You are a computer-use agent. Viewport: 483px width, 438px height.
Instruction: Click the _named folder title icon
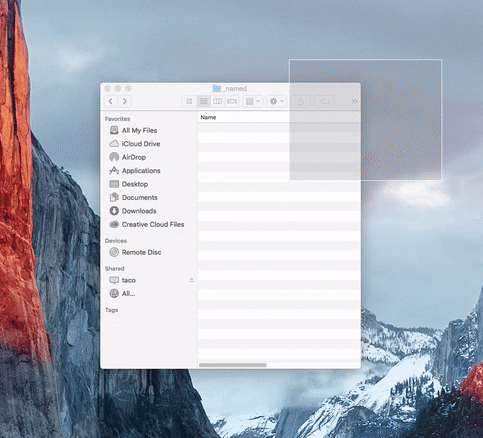pyautogui.click(x=217, y=88)
